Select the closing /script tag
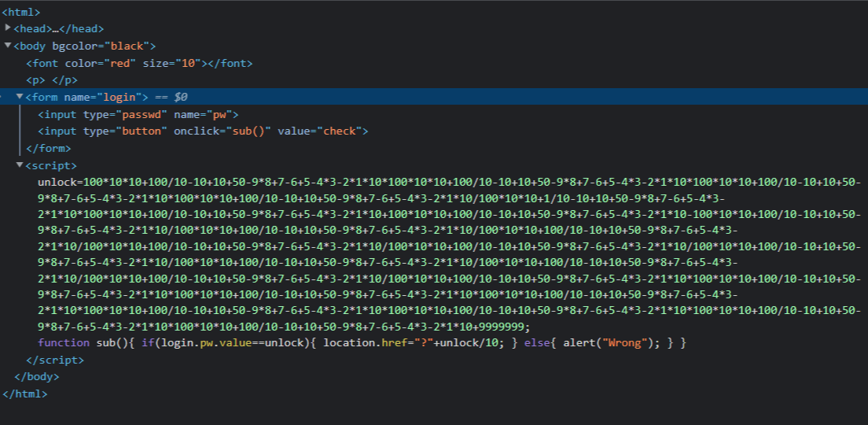This screenshot has width=868, height=425. pos(55,360)
